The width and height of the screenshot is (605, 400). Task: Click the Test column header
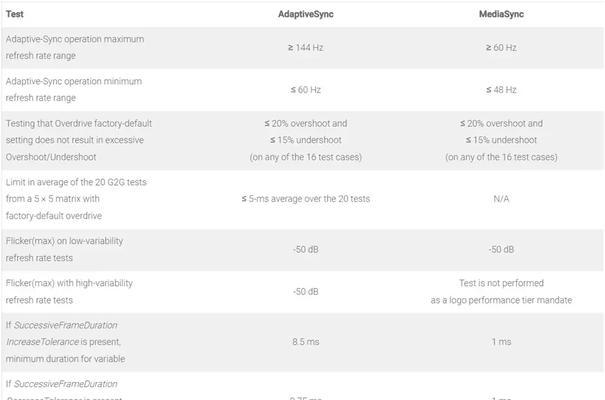15,14
